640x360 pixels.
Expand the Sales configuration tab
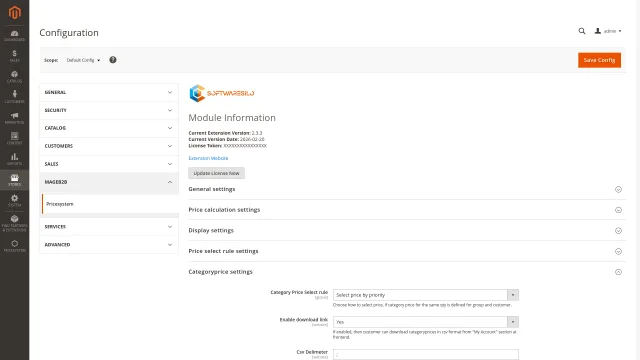click(x=109, y=164)
